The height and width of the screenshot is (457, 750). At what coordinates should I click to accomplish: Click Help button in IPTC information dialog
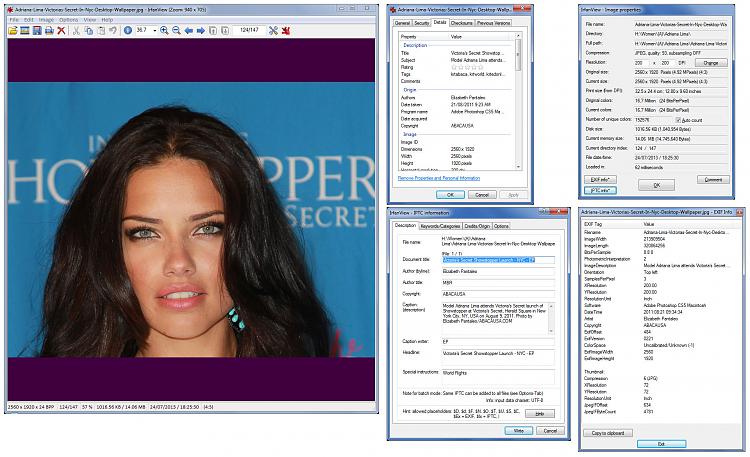tap(540, 413)
